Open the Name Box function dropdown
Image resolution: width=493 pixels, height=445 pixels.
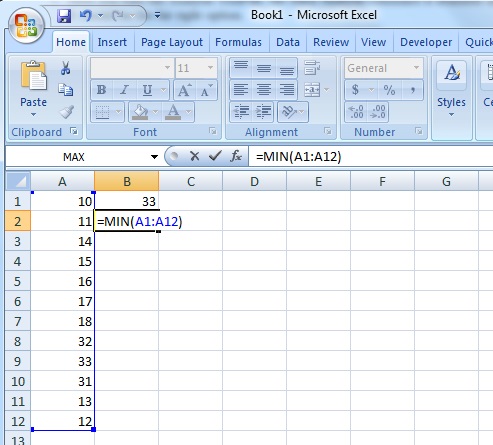click(154, 157)
